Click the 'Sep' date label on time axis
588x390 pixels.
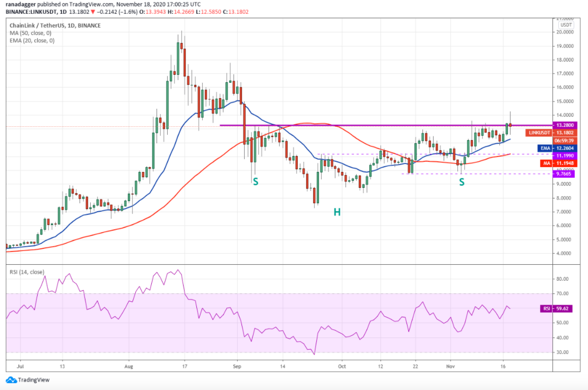237,366
